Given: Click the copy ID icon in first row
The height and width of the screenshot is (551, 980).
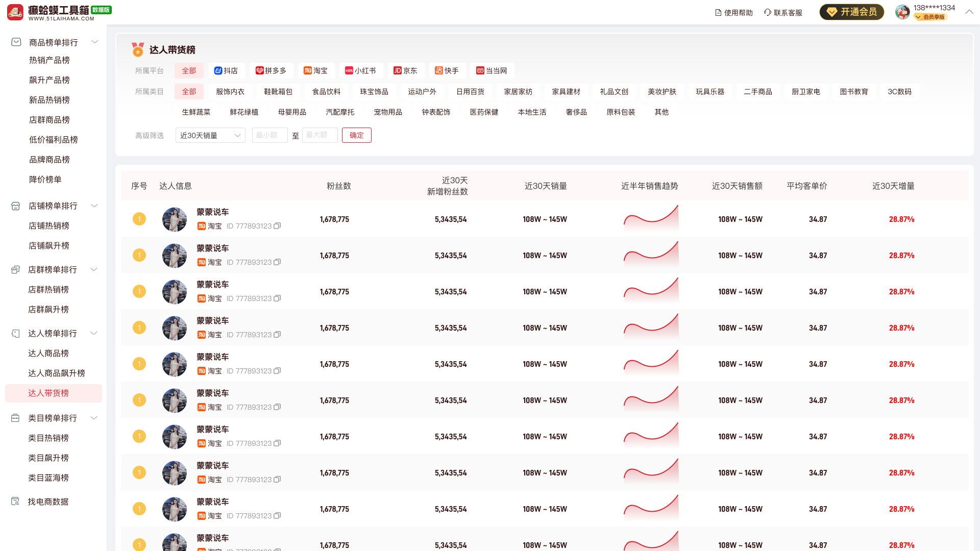Looking at the screenshot, I should [277, 226].
